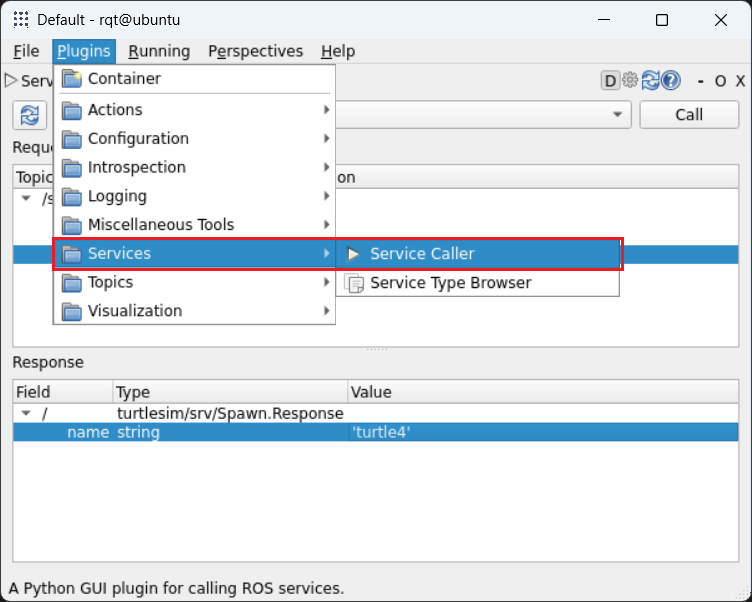Viewport: 752px width, 602px height.
Task: Open the Running menu
Action: coord(159,51)
